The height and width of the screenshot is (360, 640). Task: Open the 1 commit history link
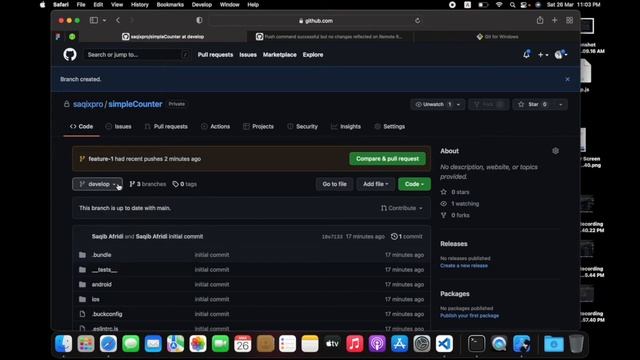(x=407, y=236)
